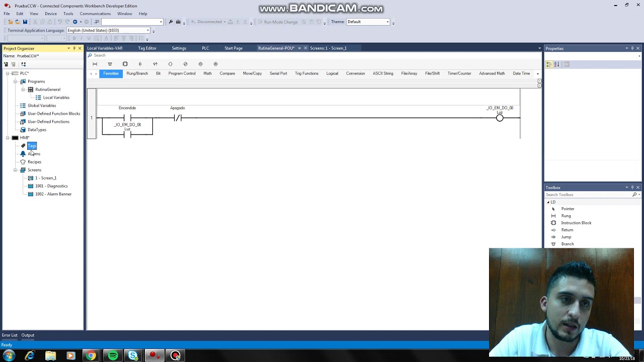Switch to Screens: 1 - Screen_1 tab

click(x=328, y=48)
